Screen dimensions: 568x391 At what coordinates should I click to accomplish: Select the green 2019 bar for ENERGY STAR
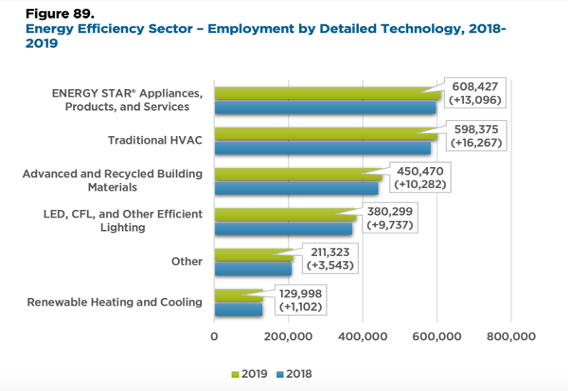(327, 93)
